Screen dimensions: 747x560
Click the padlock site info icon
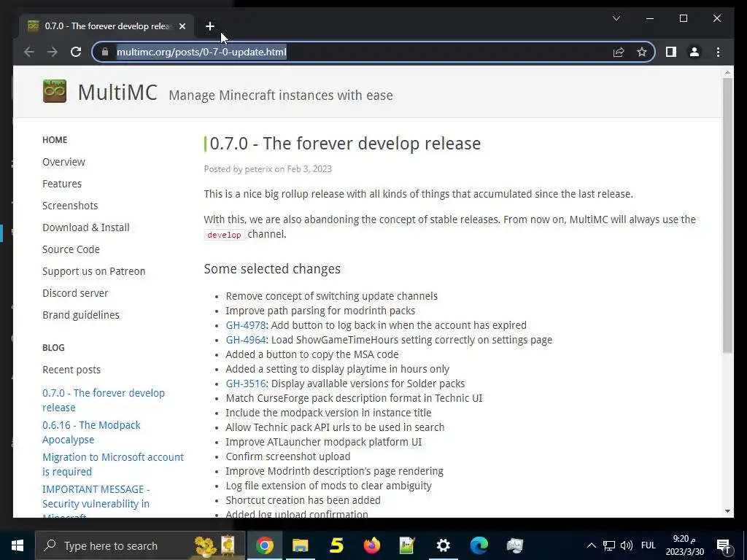pos(105,52)
